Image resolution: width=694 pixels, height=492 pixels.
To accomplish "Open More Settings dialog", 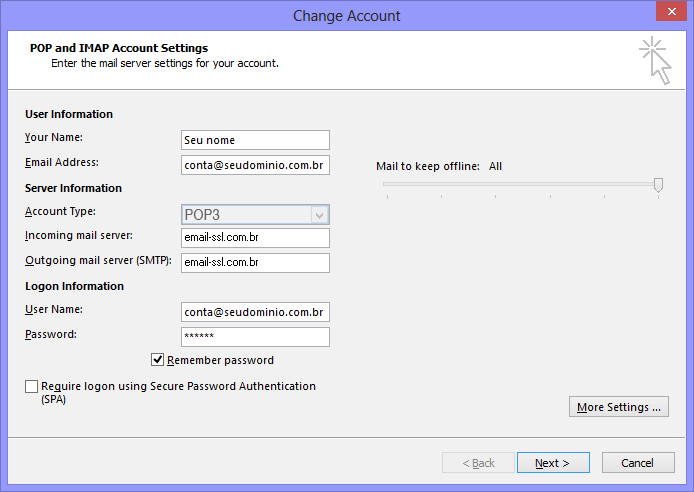I will click(619, 407).
